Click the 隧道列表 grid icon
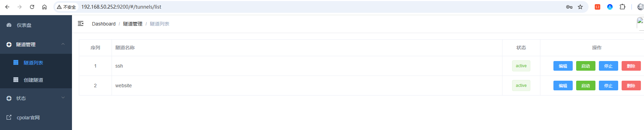This screenshot has height=130, width=644. click(x=16, y=62)
